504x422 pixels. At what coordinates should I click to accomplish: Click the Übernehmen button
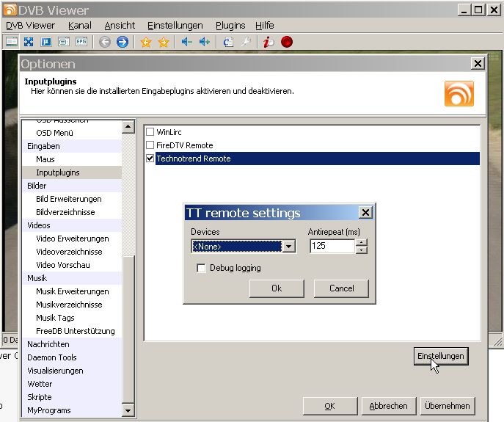(448, 406)
